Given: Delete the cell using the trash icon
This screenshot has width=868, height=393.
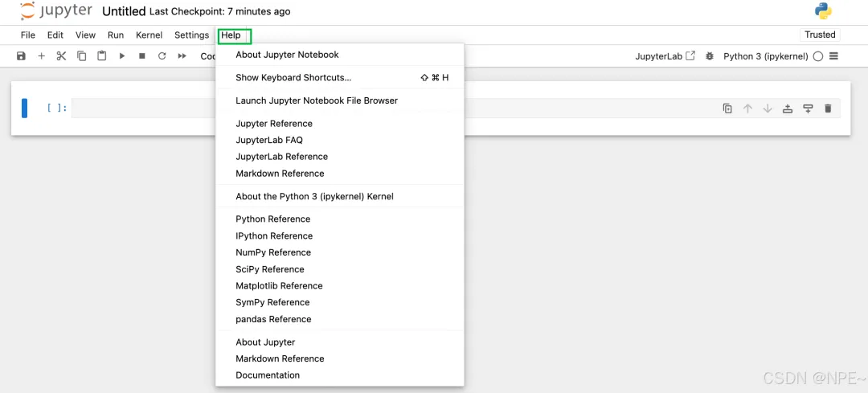Looking at the screenshot, I should pyautogui.click(x=828, y=108).
